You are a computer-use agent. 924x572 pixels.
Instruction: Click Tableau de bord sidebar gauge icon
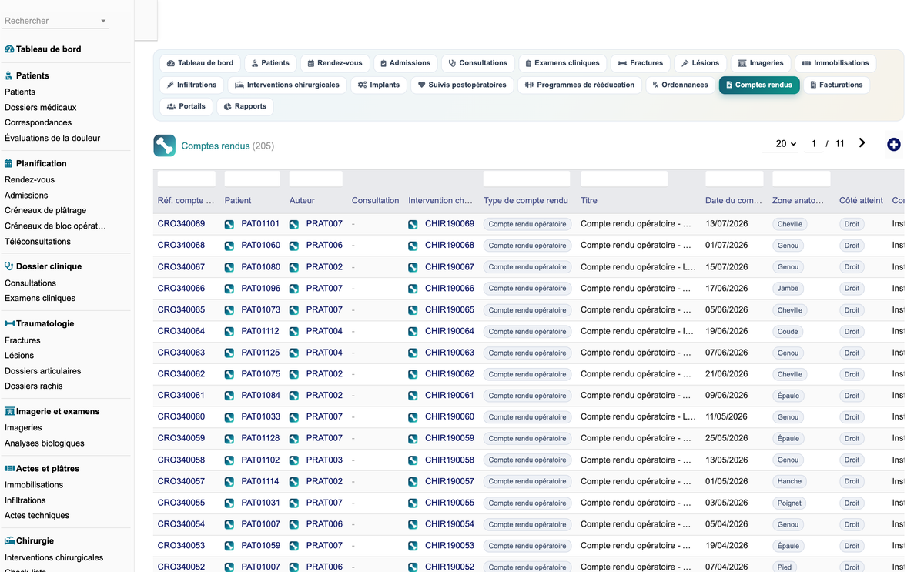[x=9, y=49]
